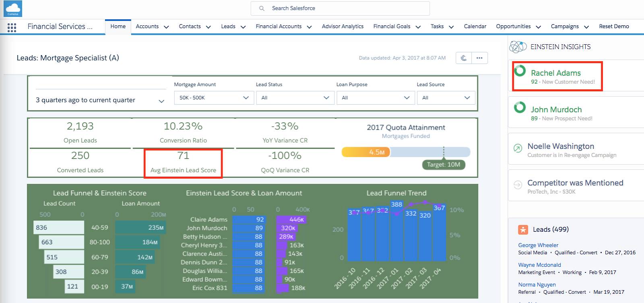
Task: Open the Loan Purpose filter dropdown
Action: click(376, 98)
